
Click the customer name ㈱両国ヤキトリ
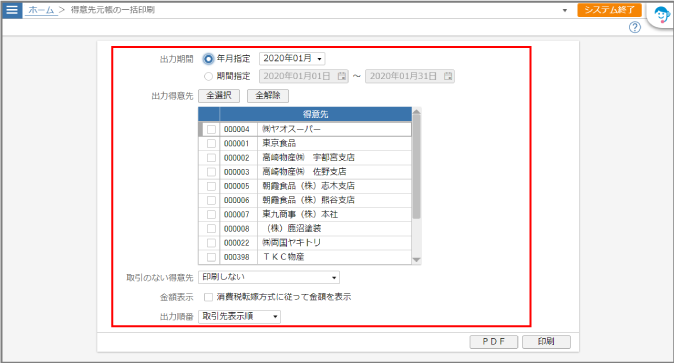[x=291, y=243]
